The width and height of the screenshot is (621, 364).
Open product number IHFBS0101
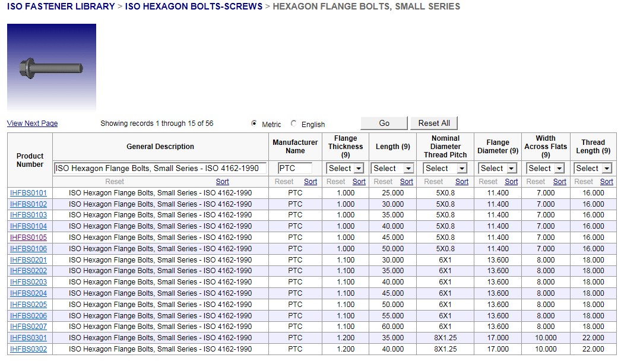pyautogui.click(x=28, y=193)
